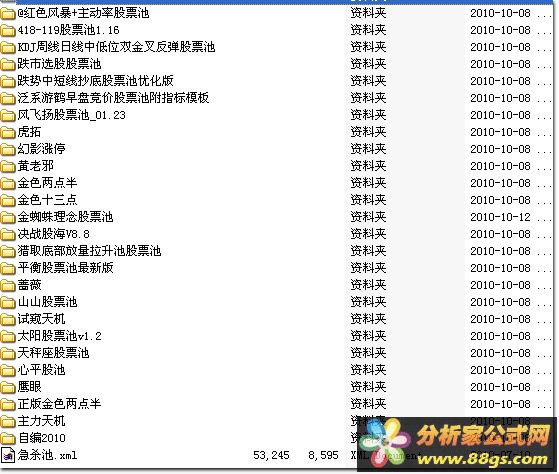Click the name 跌势中短线抄底股票池优化版

96,81
